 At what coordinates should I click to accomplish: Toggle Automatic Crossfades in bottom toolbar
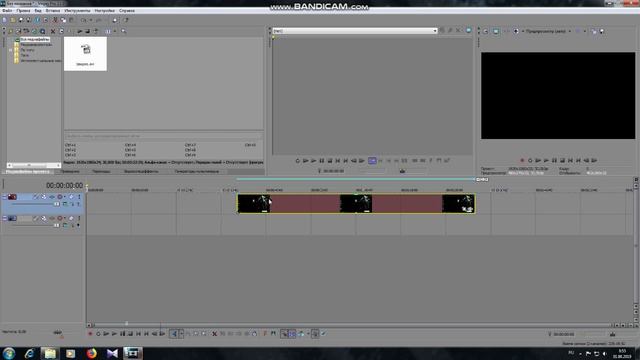(292, 334)
